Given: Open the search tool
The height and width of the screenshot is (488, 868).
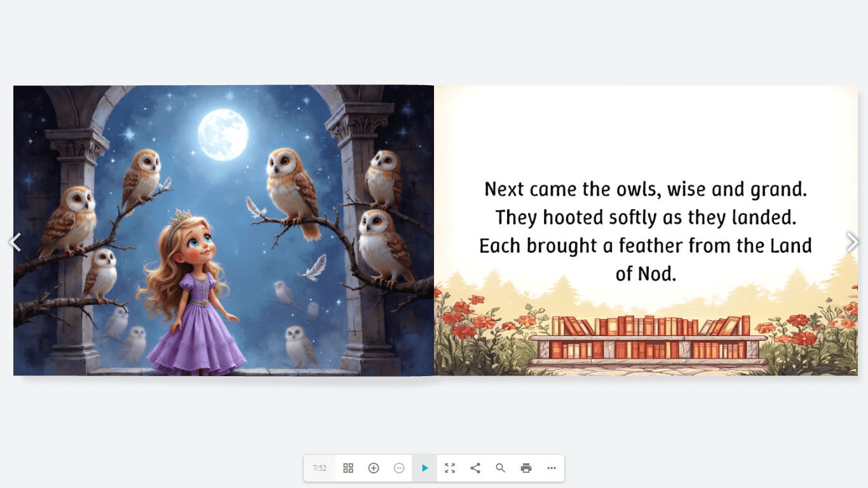Looking at the screenshot, I should pyautogui.click(x=501, y=468).
